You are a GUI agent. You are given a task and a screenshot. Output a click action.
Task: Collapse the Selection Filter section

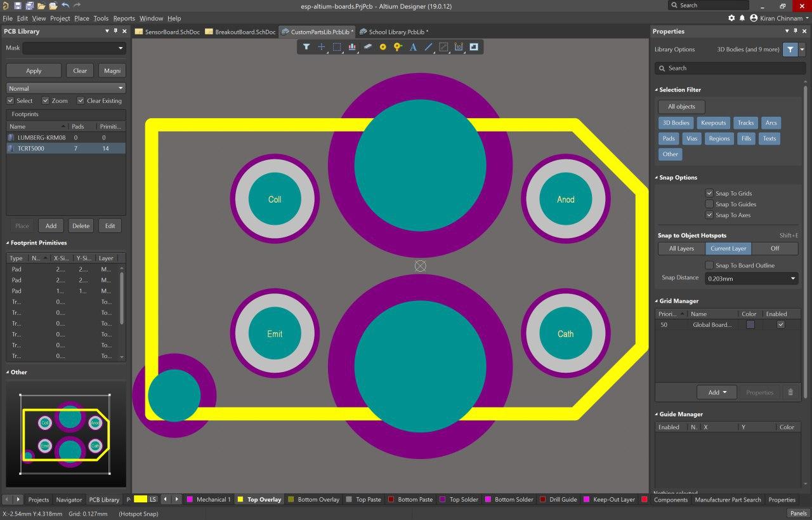(x=657, y=90)
